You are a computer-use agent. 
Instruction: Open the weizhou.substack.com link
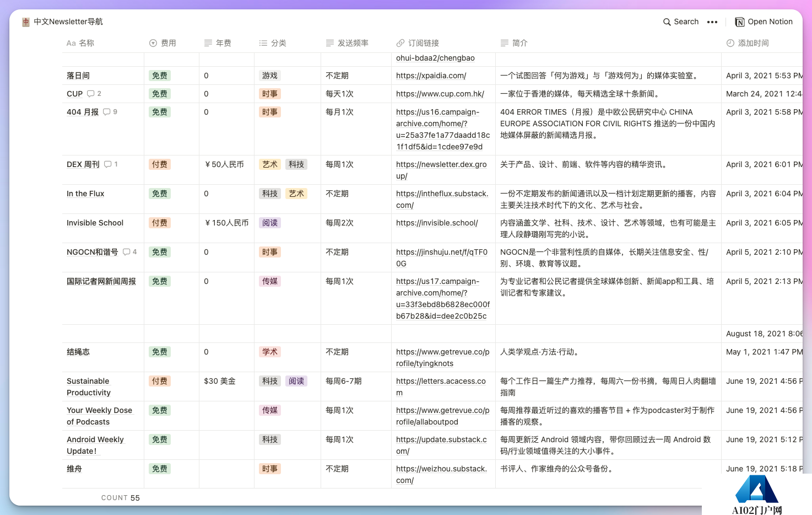(441, 475)
